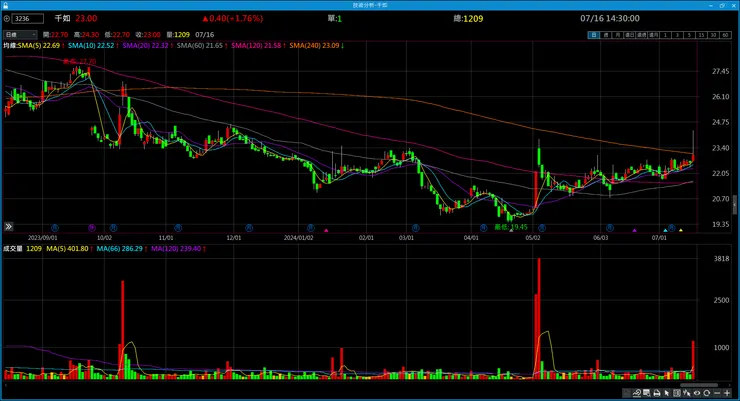Viewport: 740px width, 401px height.
Task: Click the scroll-left arrow at bottom left
Action: coord(5,385)
